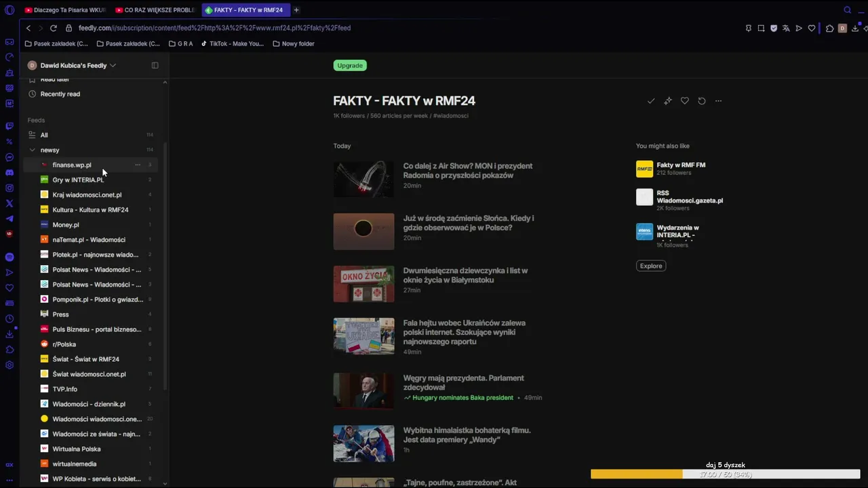
Task: Open the translate page icon
Action: point(786,28)
